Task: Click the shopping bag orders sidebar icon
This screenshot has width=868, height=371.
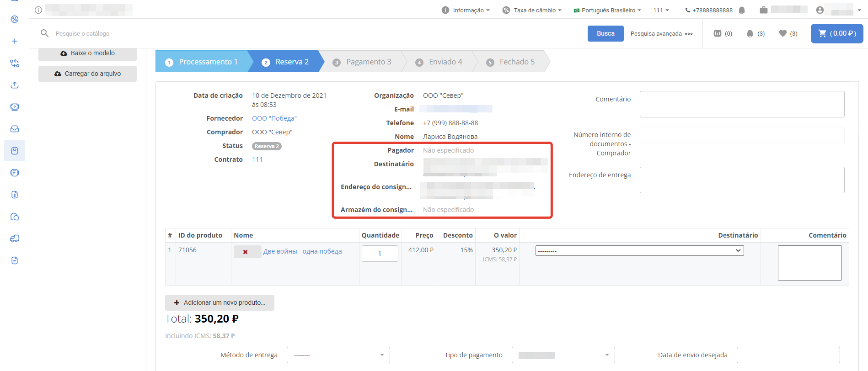Action: 15,151
